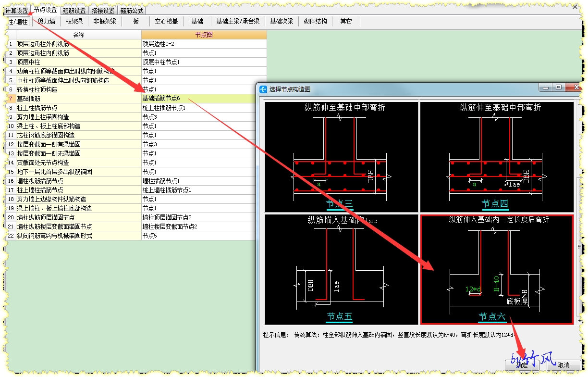The height and width of the screenshot is (377, 588).
Task: Click the 名称 column header
Action: click(x=79, y=35)
